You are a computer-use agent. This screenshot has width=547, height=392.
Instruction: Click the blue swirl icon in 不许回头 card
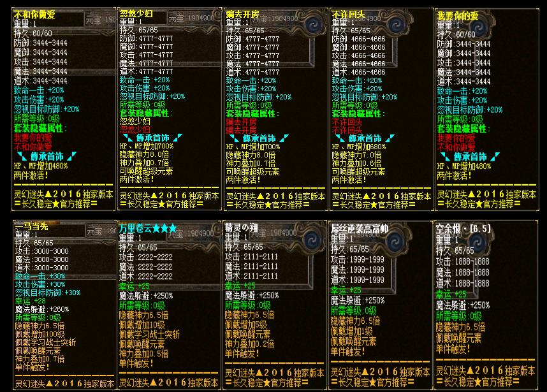tap(419, 25)
